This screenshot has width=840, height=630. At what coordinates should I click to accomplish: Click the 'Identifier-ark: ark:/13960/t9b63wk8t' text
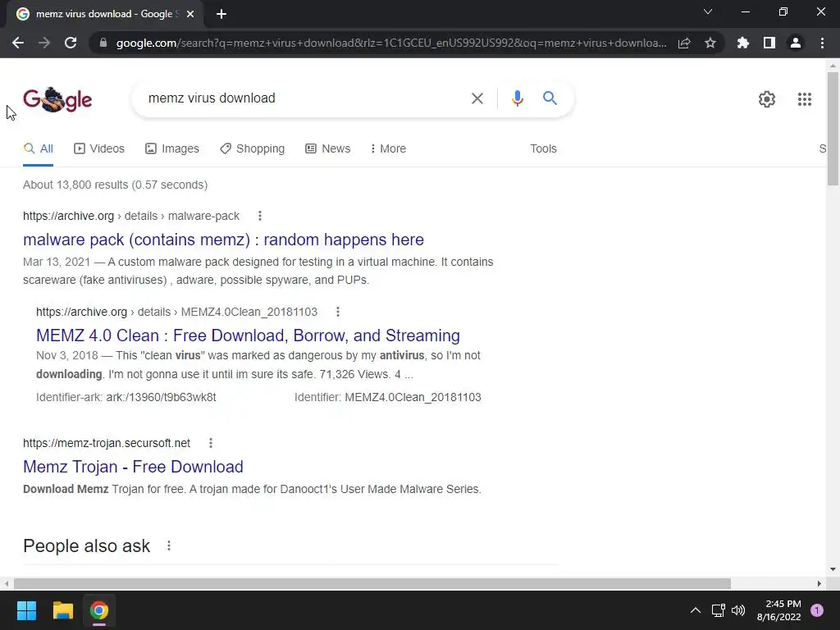126,398
